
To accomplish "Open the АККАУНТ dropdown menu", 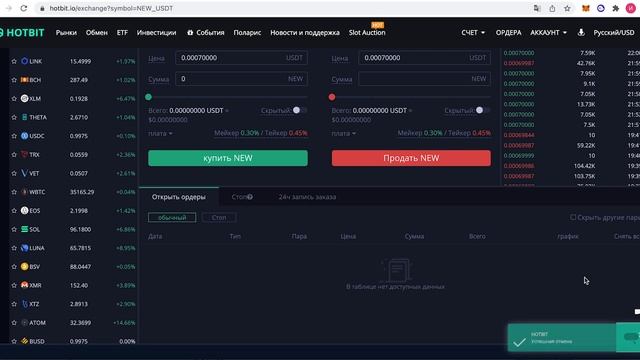I will [549, 33].
